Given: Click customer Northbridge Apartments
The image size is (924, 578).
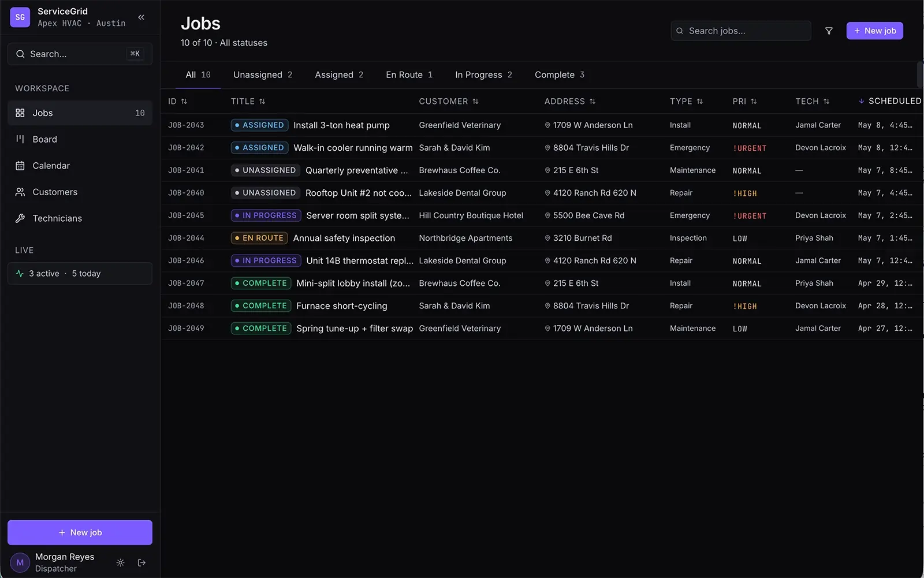Looking at the screenshot, I should (x=465, y=238).
